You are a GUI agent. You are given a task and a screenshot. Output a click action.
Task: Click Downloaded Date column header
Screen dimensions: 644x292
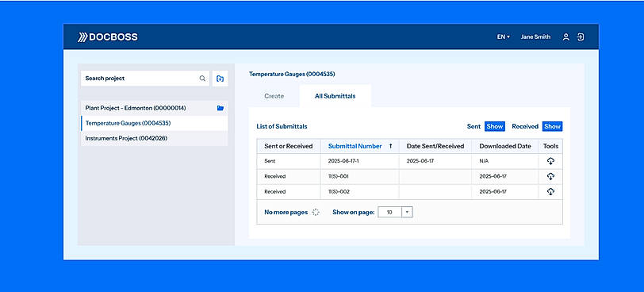[505, 146]
